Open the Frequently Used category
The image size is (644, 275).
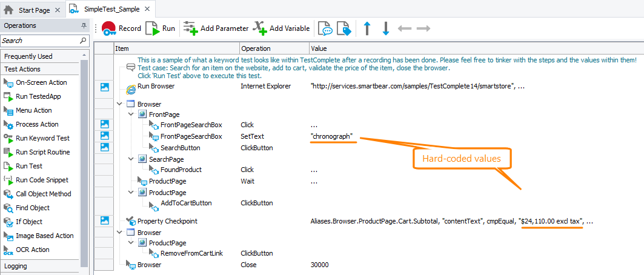coord(28,56)
